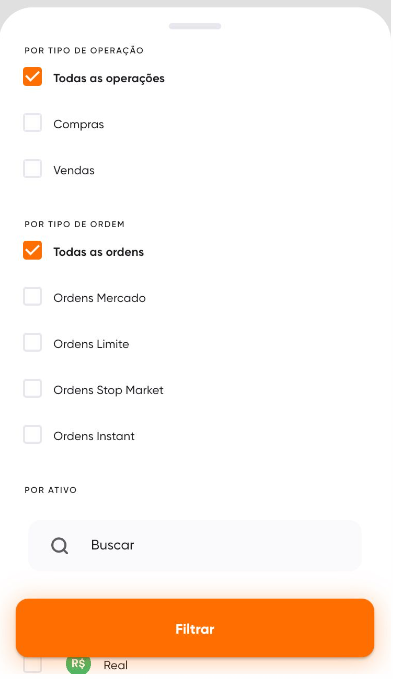
Task: Click the Real asset name label
Action: [x=116, y=665]
